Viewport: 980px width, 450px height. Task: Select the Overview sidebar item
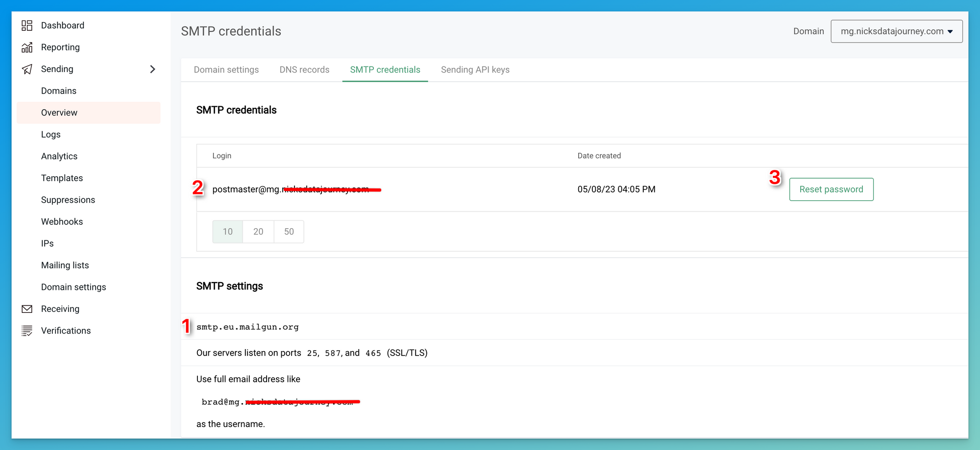[88, 113]
